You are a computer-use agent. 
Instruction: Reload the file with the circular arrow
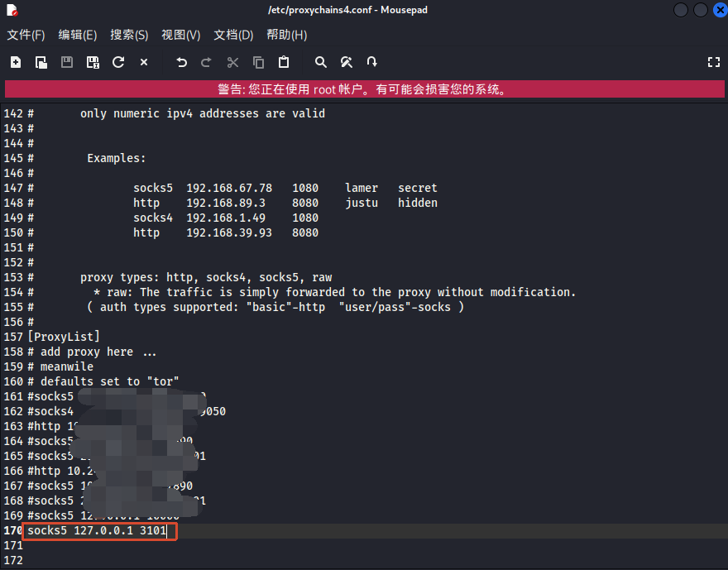click(118, 62)
